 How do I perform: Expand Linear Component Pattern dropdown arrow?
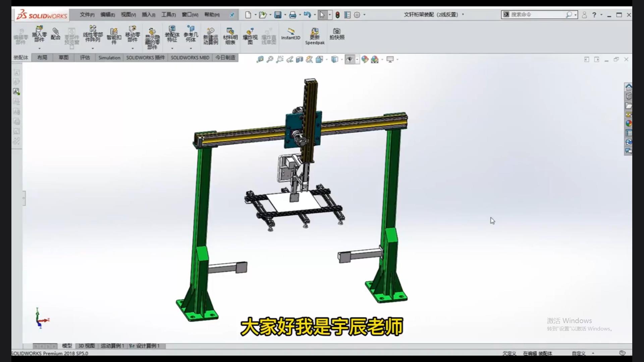93,49
